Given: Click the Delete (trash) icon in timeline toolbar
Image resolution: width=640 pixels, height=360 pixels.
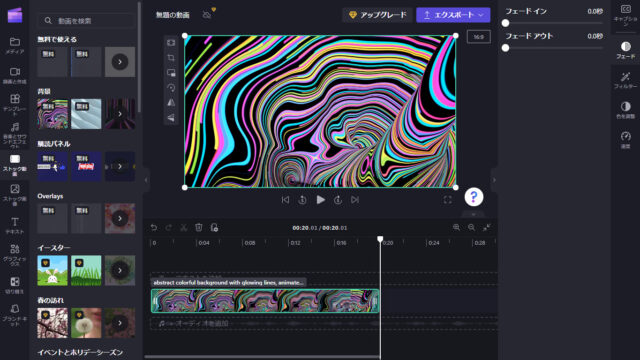Looking at the screenshot, I should [199, 227].
